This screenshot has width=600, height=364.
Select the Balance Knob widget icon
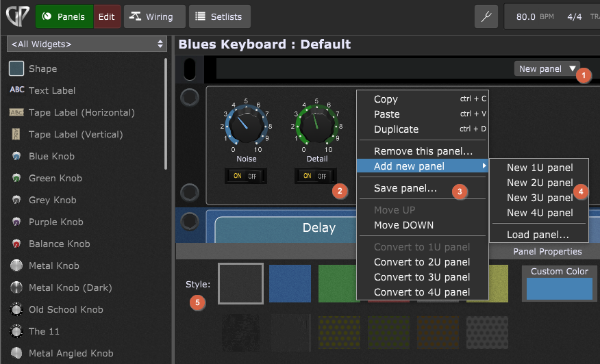coord(16,244)
